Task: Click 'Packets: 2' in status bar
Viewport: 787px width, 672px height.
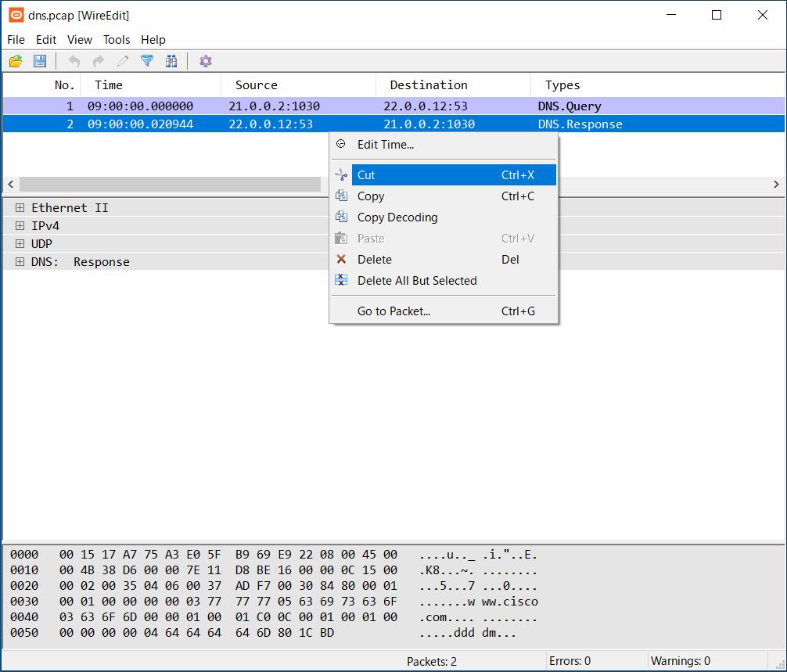Action: point(432,662)
